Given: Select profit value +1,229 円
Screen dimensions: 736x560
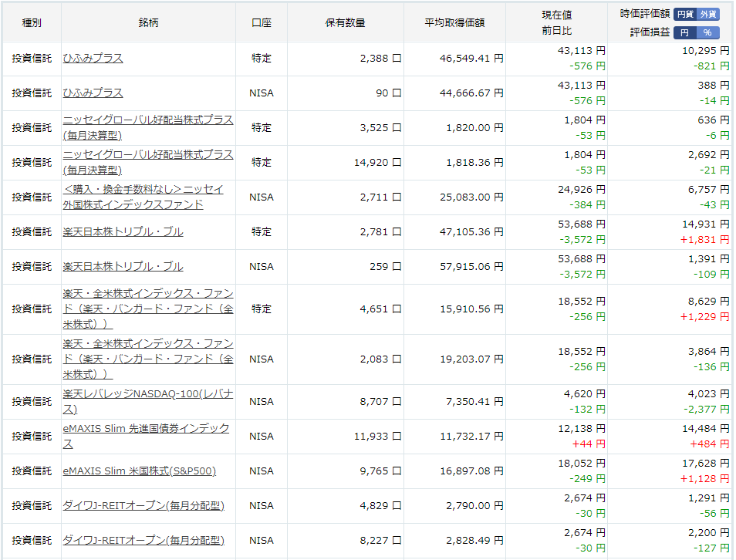Looking at the screenshot, I should click(x=705, y=317).
